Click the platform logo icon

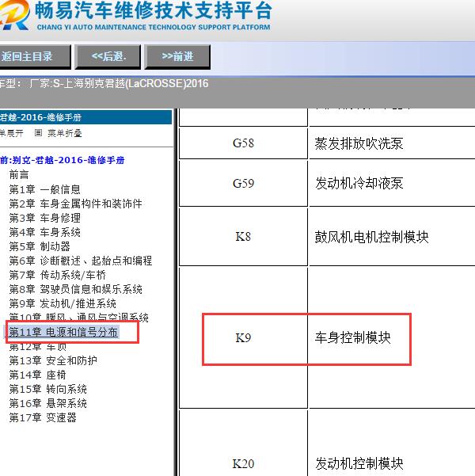(x=14, y=14)
